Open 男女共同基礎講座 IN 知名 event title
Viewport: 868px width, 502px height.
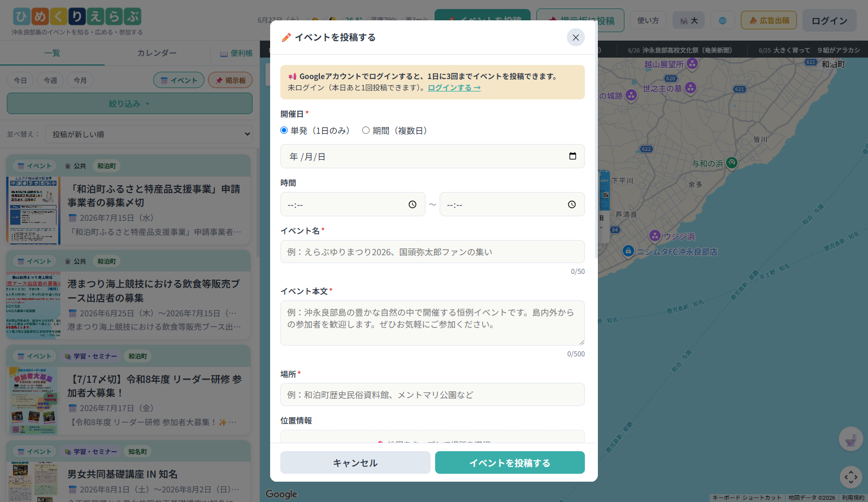pos(123,474)
